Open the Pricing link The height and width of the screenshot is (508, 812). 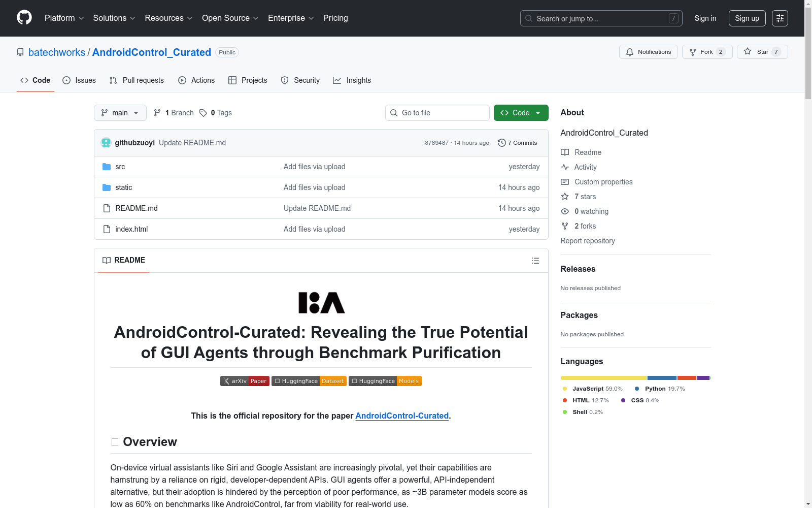point(335,18)
